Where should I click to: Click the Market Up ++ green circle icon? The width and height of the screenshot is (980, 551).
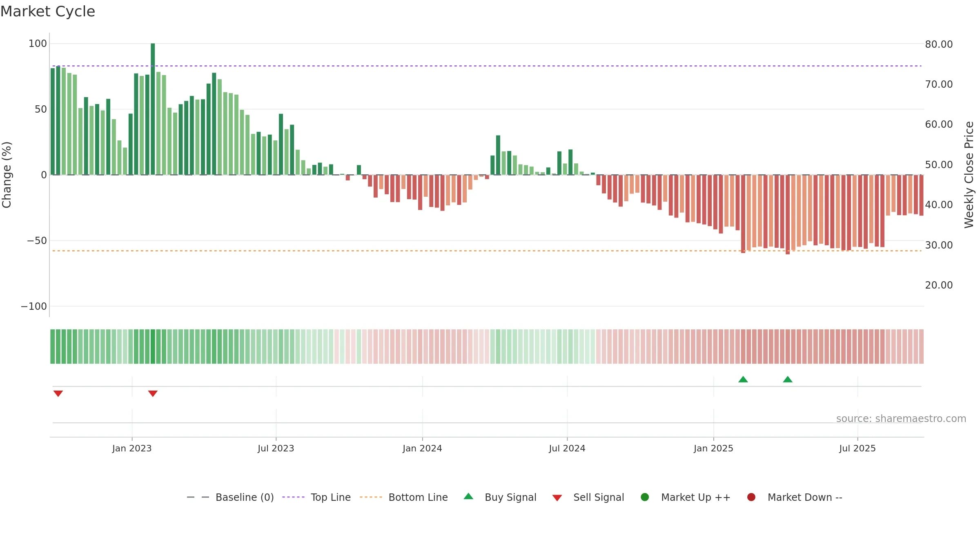[645, 497]
